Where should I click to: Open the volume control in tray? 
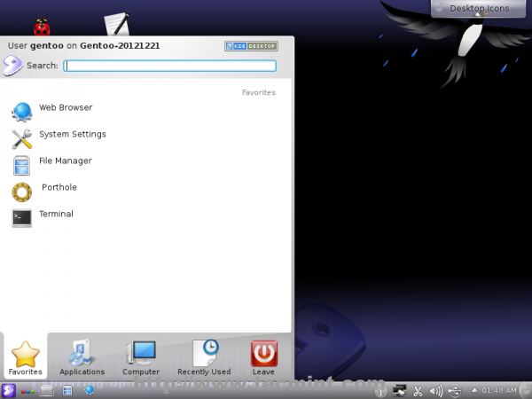click(436, 391)
